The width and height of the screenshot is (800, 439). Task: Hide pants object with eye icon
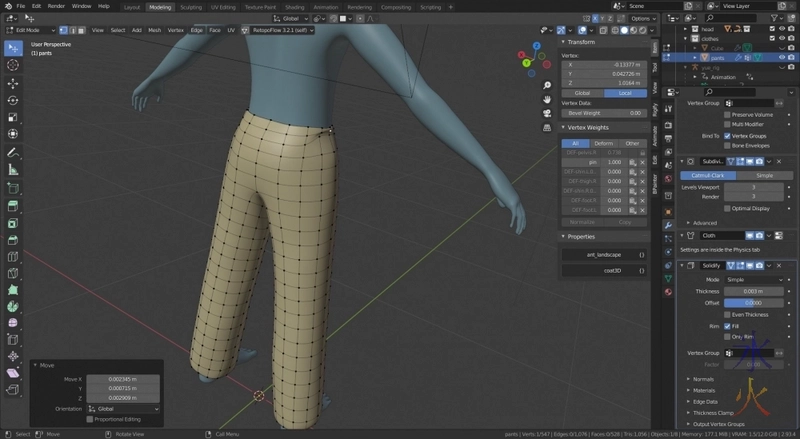pos(782,58)
